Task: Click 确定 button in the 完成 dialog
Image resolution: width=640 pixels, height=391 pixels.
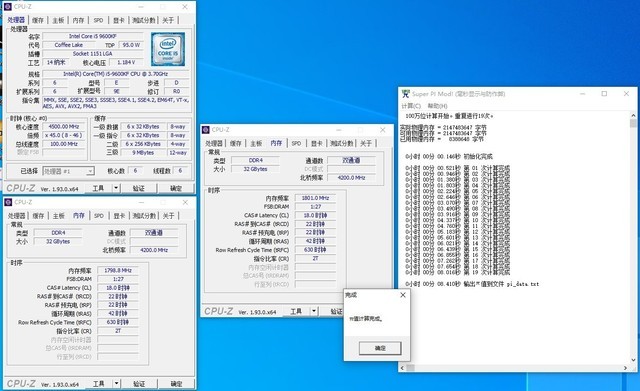Action: [x=380, y=348]
